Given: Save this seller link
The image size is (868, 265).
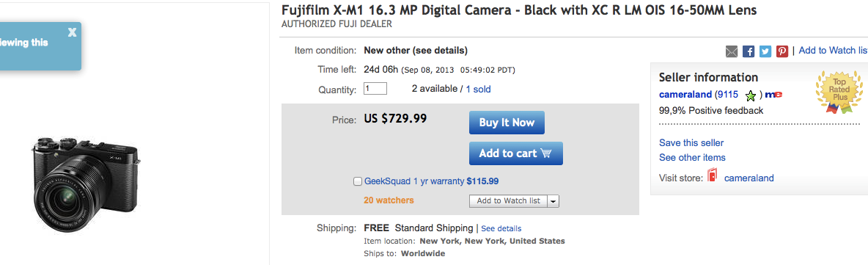Looking at the screenshot, I should 691,143.
